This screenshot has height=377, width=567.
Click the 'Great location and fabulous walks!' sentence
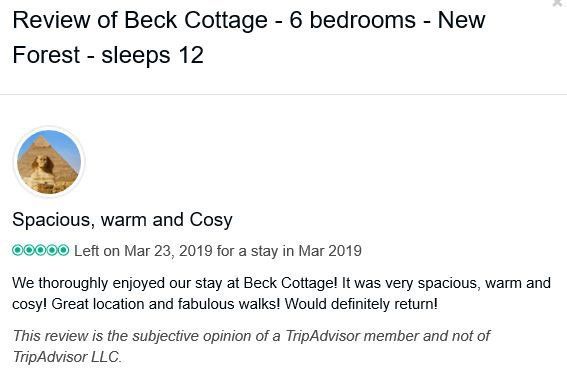pos(166,304)
